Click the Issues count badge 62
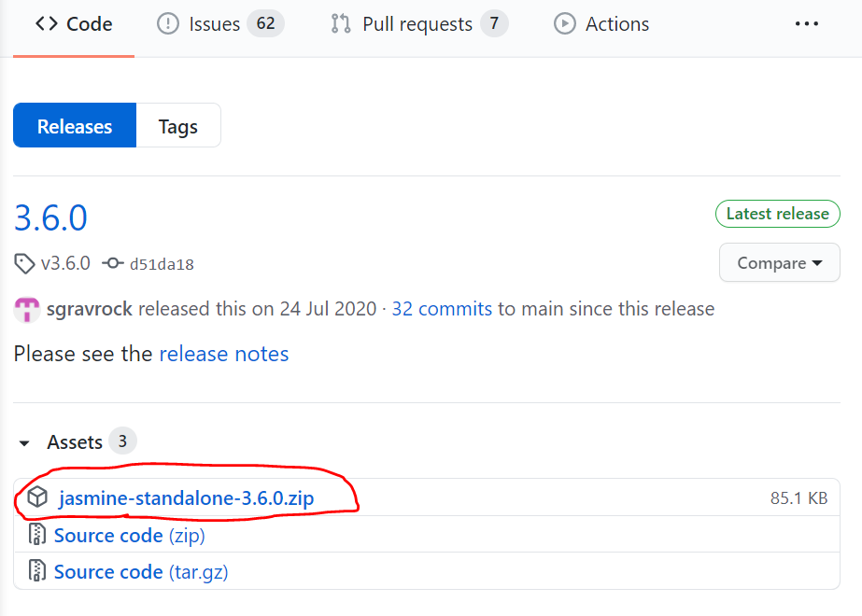This screenshot has width=862, height=616. [265, 23]
